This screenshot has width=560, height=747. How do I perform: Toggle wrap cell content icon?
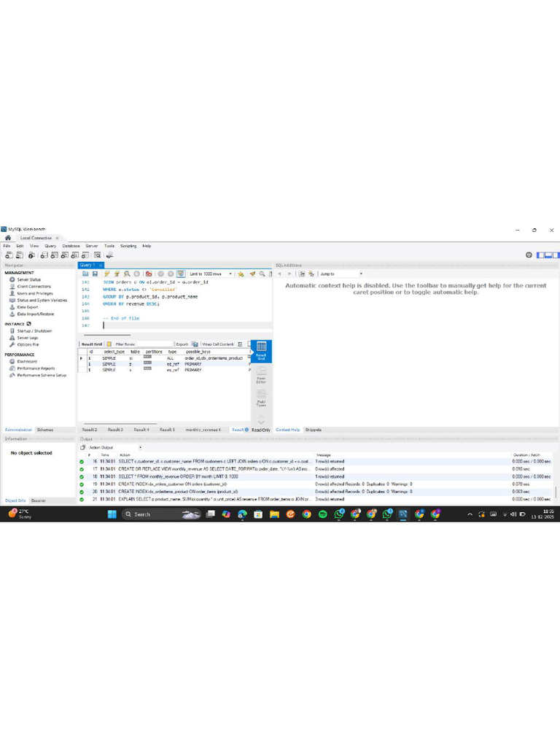pos(240,344)
